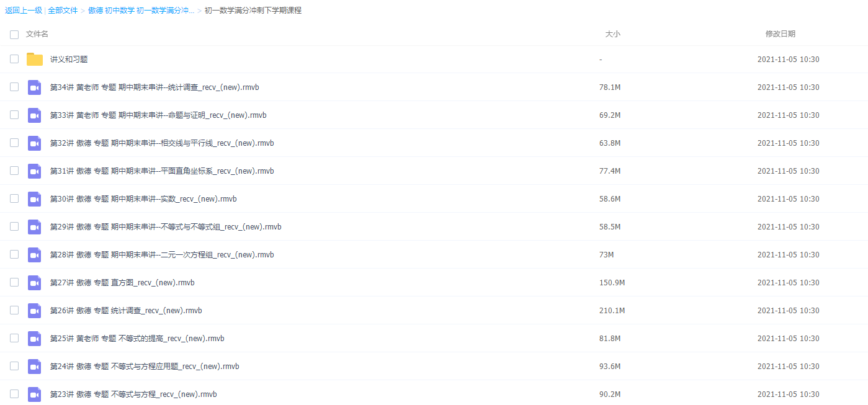This screenshot has width=868, height=405.
Task: Click video icon for 第28讲 二元一次方程组 file
Action: [x=35, y=255]
